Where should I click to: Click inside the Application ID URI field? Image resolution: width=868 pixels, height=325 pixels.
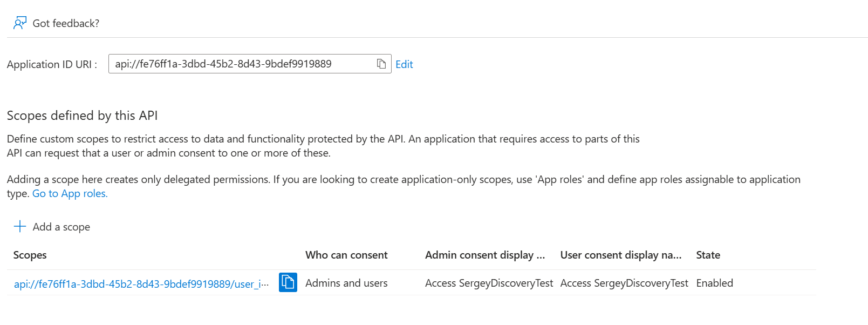(237, 64)
